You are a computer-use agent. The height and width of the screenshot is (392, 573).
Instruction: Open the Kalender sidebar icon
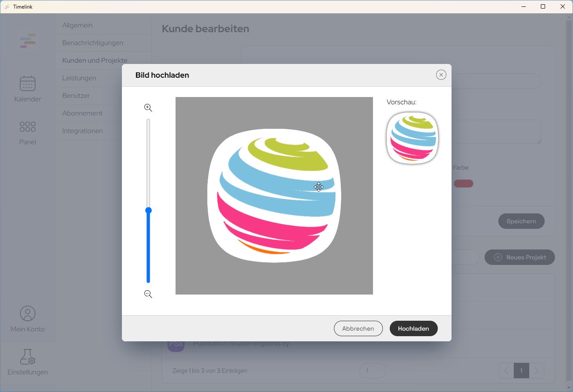(x=27, y=89)
